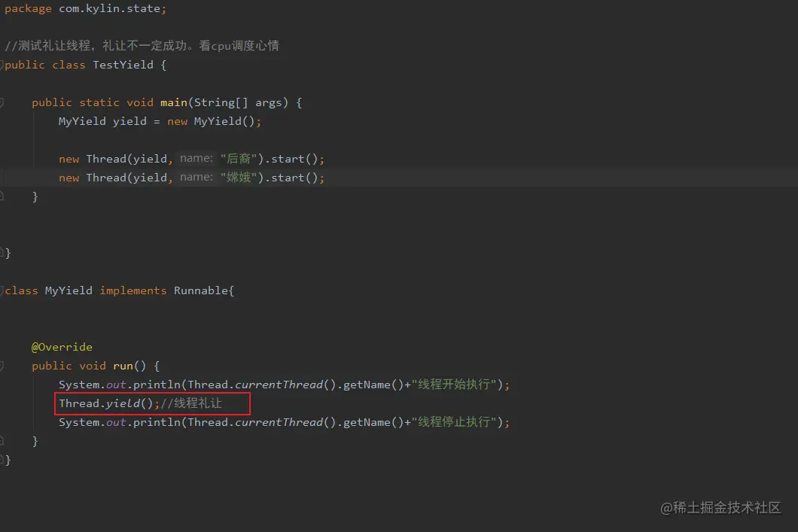Collapse the MyYield class fold marker
The height and width of the screenshot is (532, 798).
click(2, 291)
